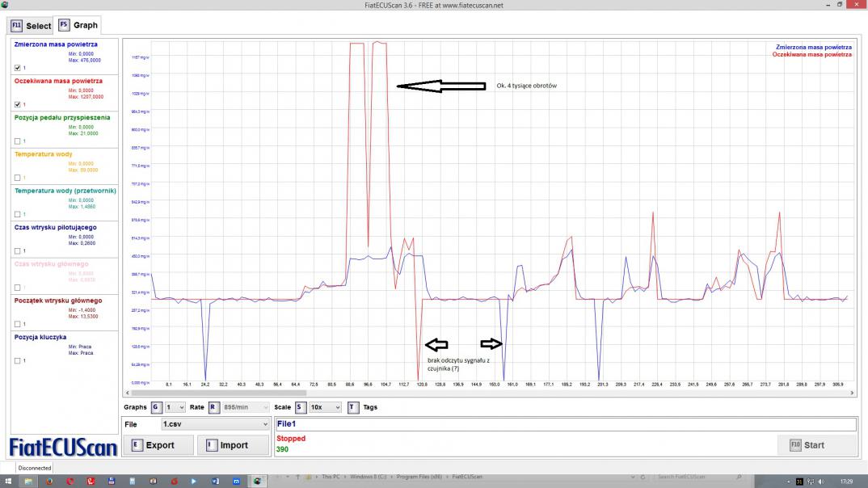Click the E icon on the Export button
This screenshot has height=488, width=868.
point(137,445)
